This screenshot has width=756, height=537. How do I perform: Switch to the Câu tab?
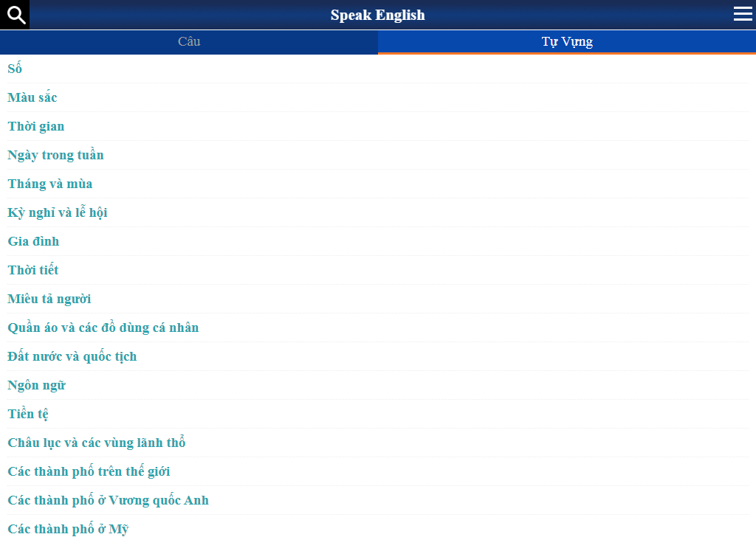coord(189,42)
